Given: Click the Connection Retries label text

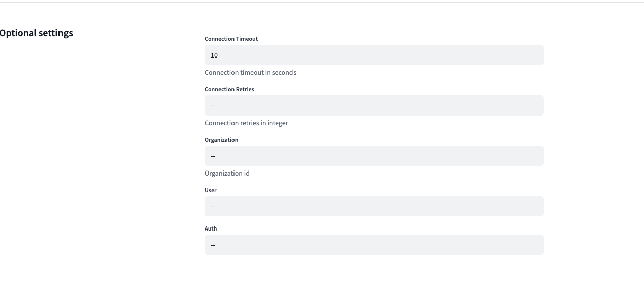Looking at the screenshot, I should click(x=229, y=89).
